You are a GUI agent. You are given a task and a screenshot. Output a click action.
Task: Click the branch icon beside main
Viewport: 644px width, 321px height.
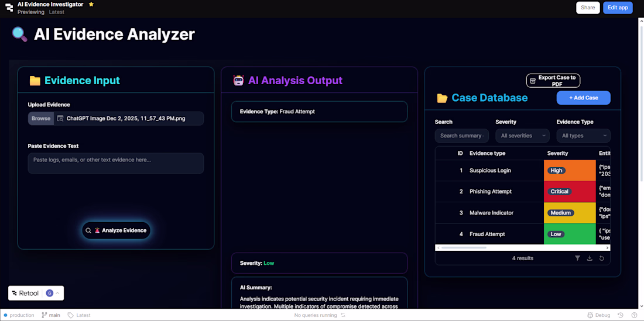click(44, 315)
